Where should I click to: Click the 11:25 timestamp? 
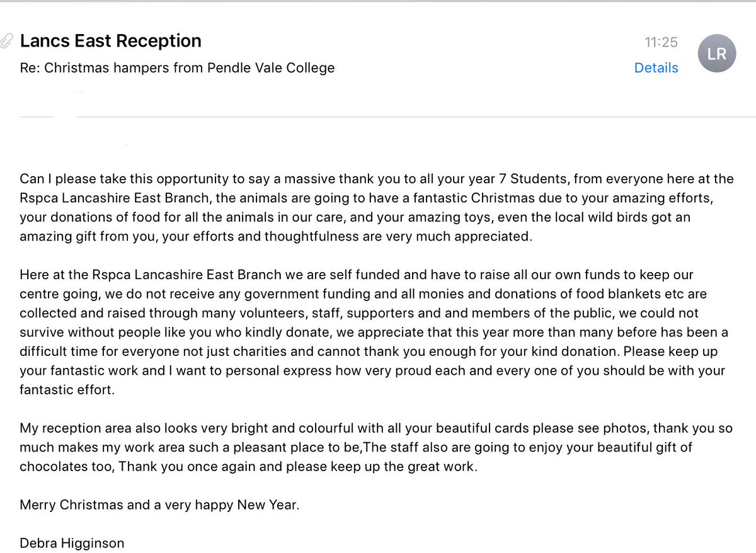click(661, 42)
